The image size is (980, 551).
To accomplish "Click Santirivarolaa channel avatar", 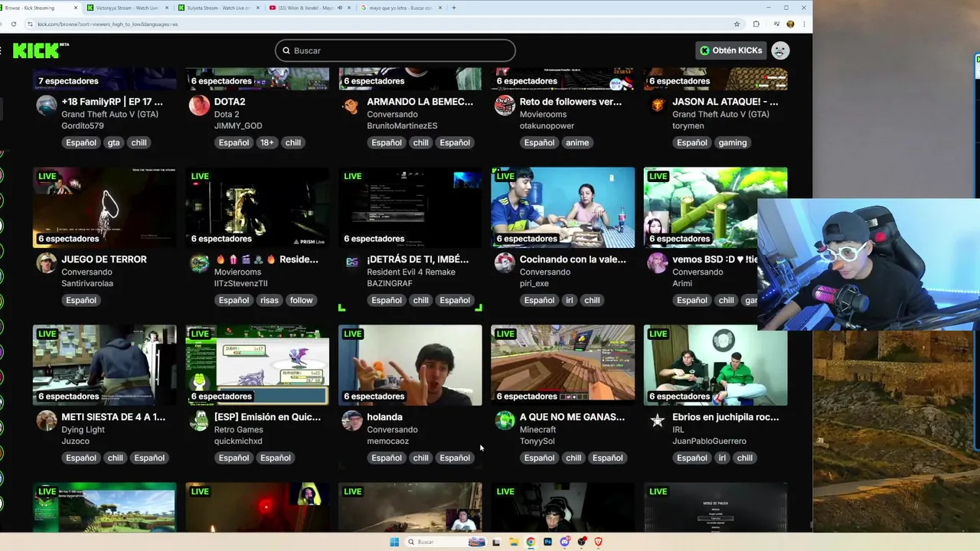I will (x=47, y=263).
